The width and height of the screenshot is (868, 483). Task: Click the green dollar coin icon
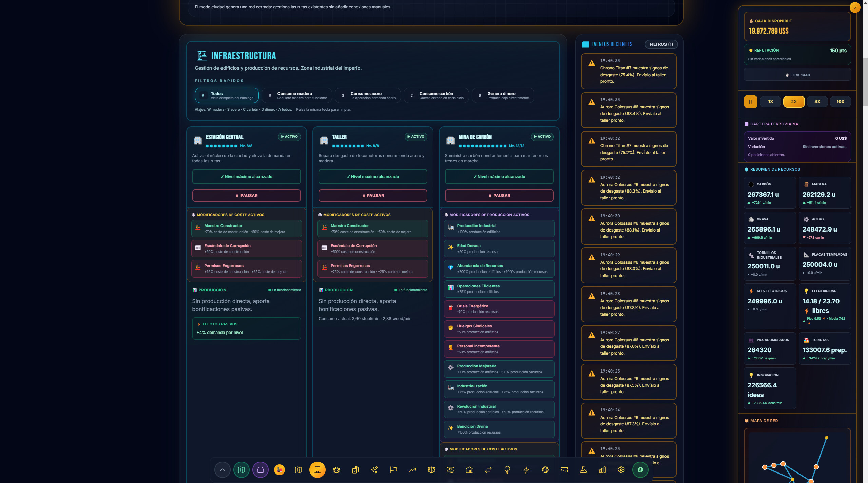640,470
